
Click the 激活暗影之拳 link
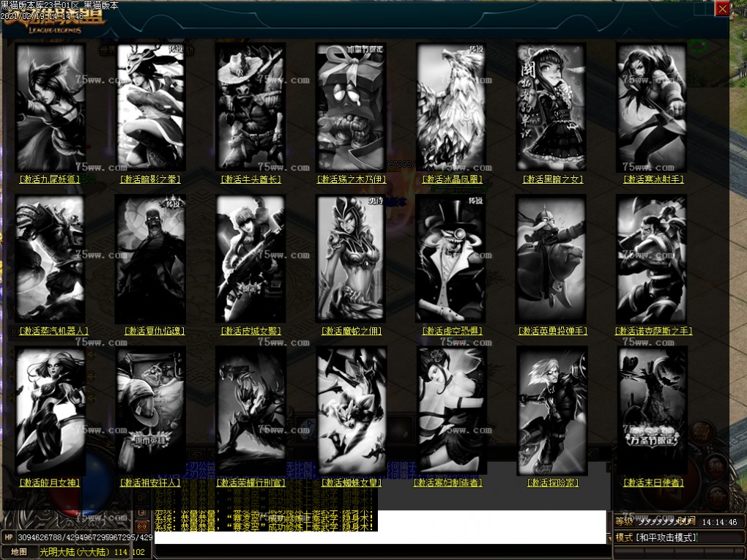pyautogui.click(x=150, y=179)
